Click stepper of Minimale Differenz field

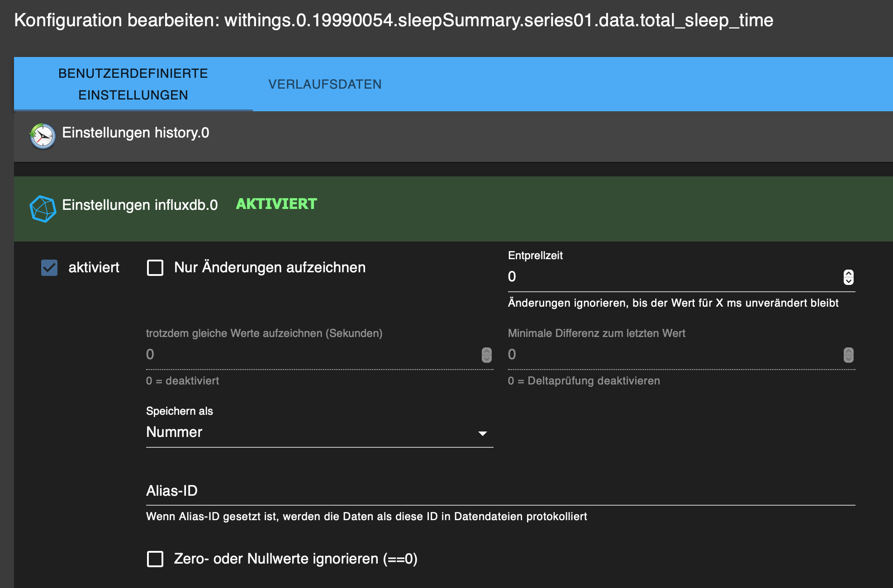[849, 355]
